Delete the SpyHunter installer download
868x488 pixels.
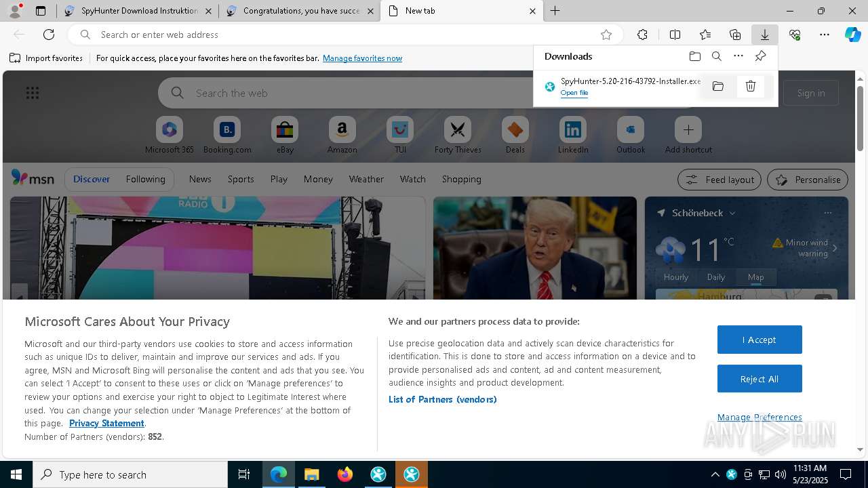751,86
